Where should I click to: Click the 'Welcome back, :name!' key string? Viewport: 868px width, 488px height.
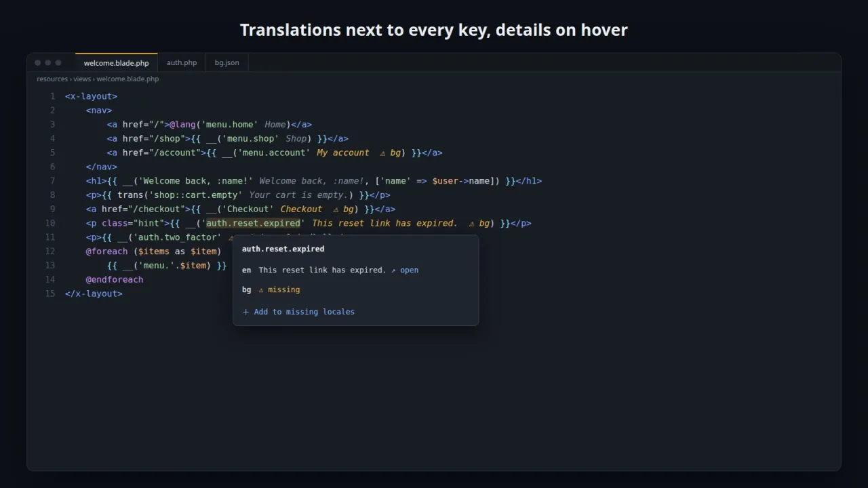click(x=195, y=181)
